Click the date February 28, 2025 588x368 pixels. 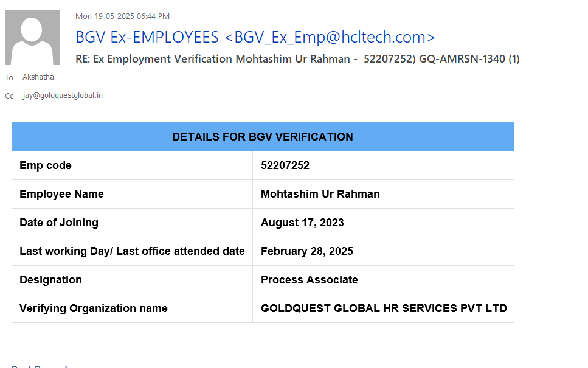point(307,251)
